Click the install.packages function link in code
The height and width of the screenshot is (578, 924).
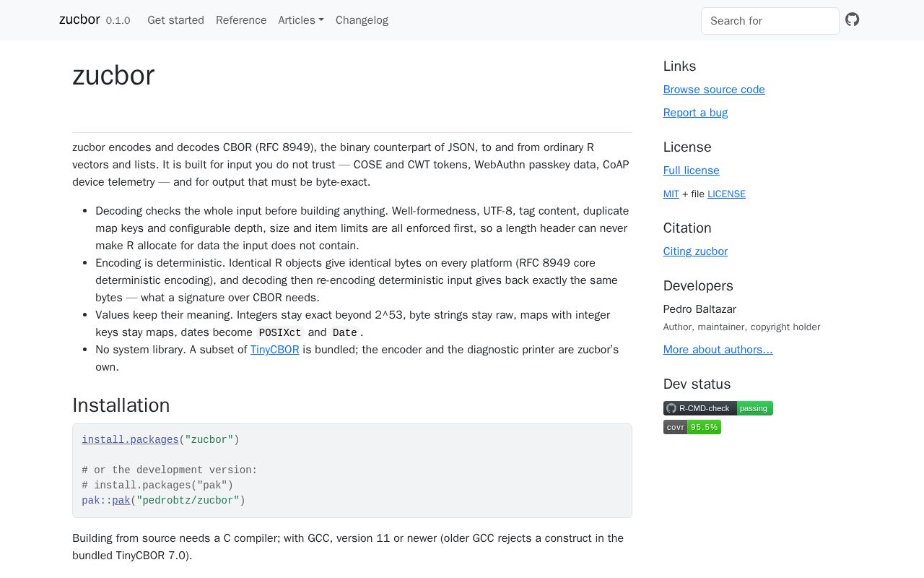(x=130, y=440)
